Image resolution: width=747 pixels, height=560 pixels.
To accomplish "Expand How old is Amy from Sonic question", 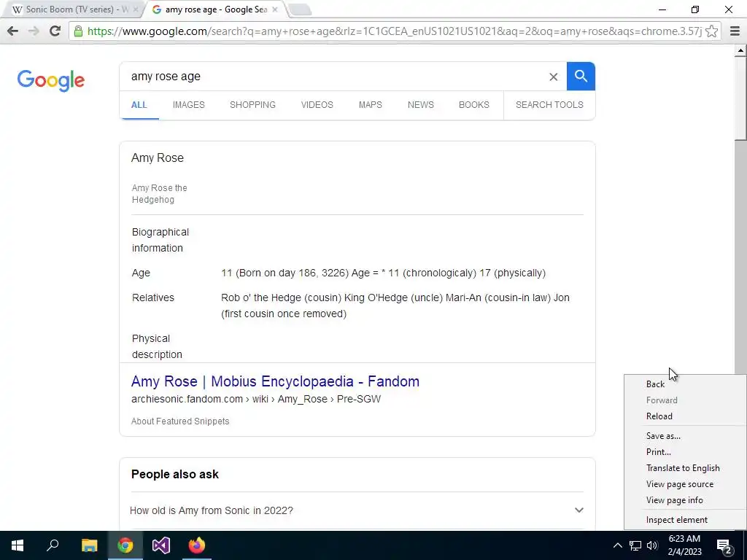I will 578,510.
